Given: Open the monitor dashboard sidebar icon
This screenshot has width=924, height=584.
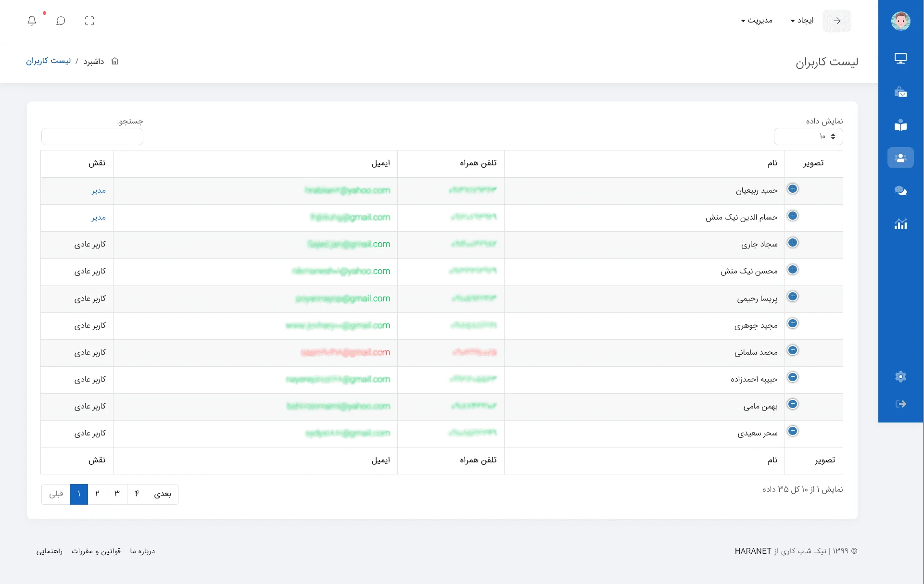Looking at the screenshot, I should 900,59.
